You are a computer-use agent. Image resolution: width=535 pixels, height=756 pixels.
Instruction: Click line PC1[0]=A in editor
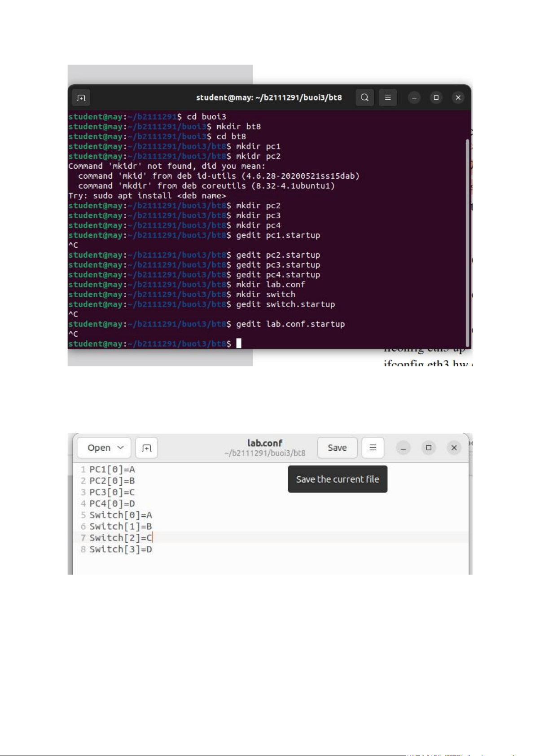click(112, 470)
